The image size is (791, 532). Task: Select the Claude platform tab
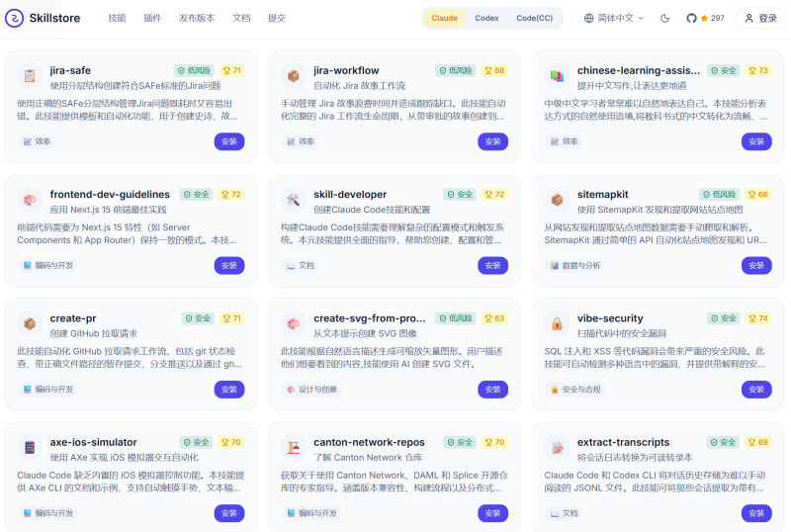click(x=444, y=18)
